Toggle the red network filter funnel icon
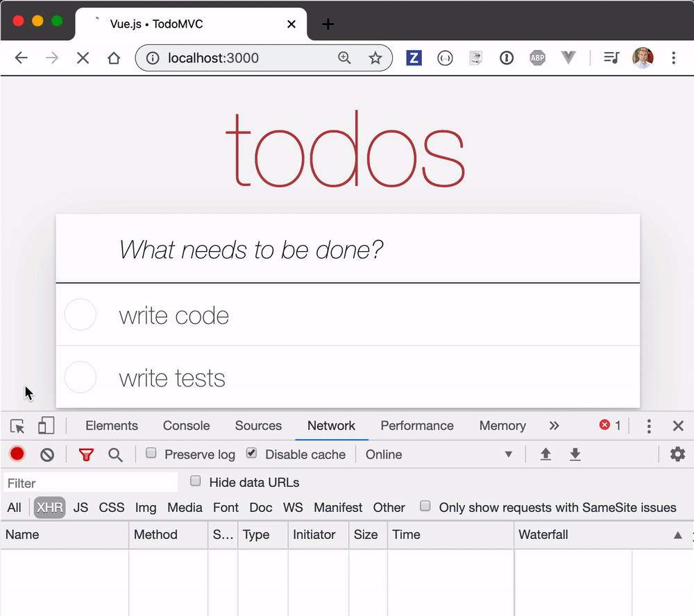 [86, 455]
